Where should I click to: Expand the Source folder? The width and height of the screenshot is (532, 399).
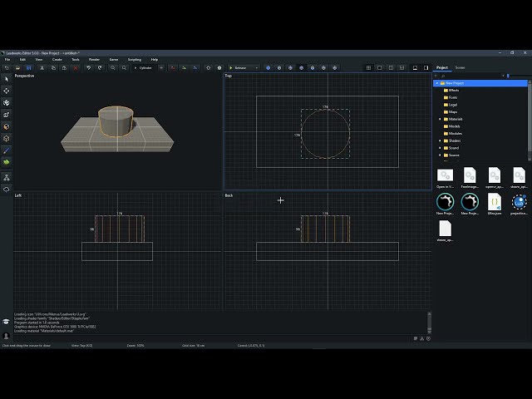point(441,155)
